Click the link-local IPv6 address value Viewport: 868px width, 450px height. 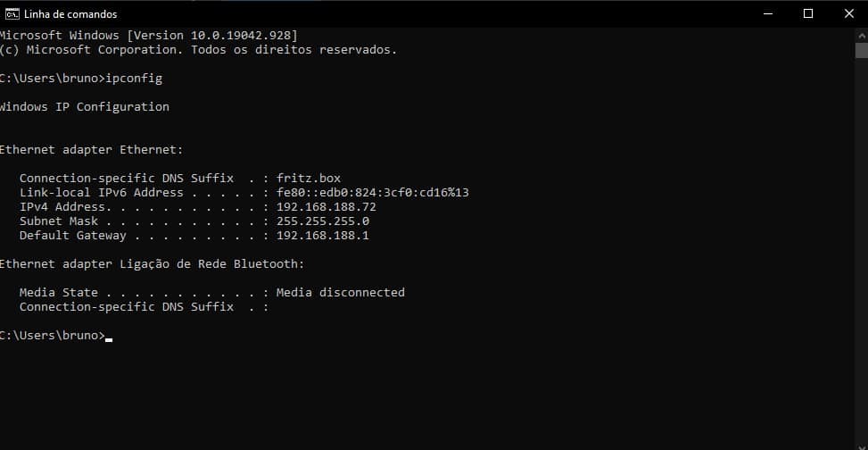click(x=372, y=192)
